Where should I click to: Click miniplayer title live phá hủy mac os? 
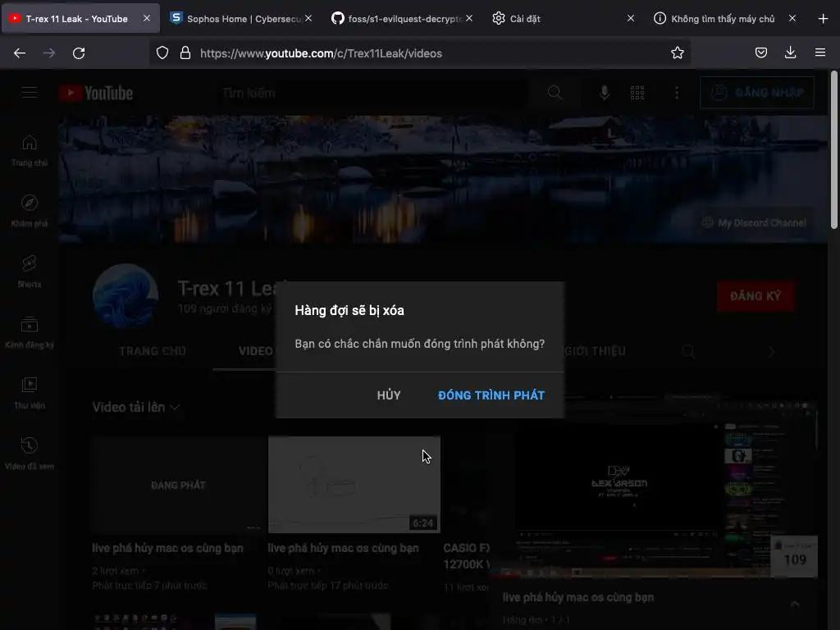578,597
